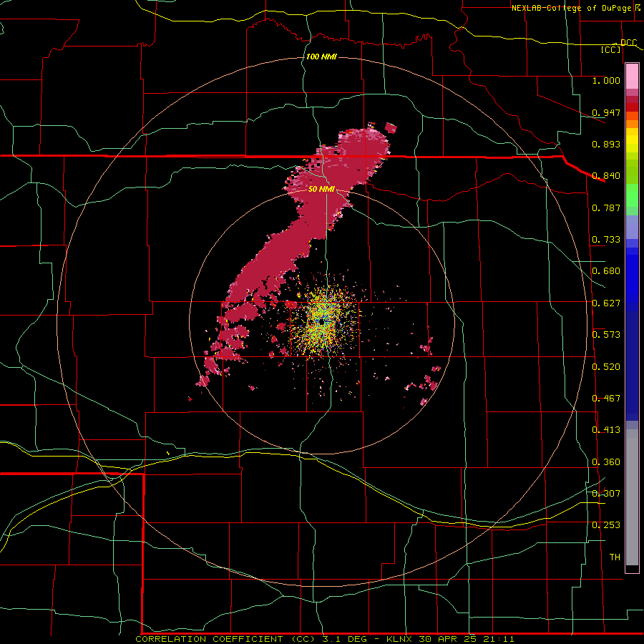This screenshot has width=644, height=644.
Task: Click the 21:11 timestamp in footer
Action: (497, 639)
